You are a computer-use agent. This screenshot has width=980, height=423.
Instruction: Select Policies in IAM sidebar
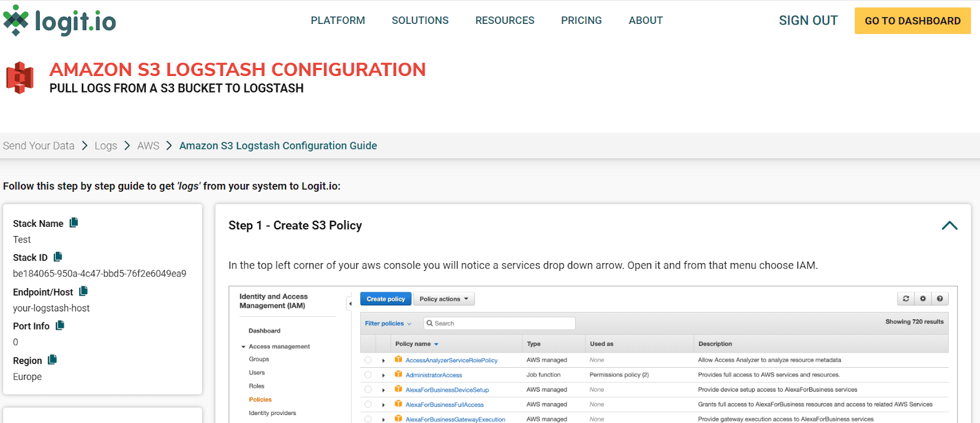click(x=260, y=400)
